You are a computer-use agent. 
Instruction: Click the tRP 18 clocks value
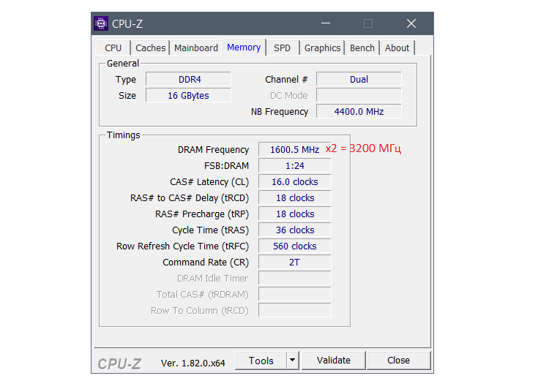295,214
